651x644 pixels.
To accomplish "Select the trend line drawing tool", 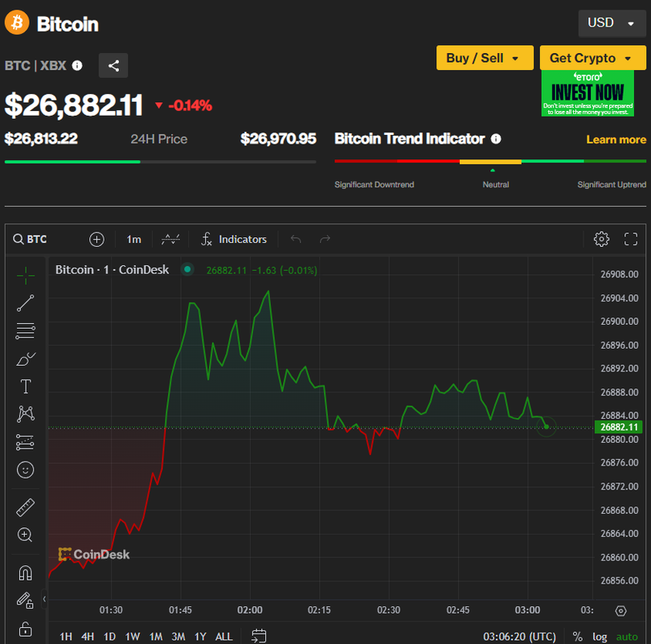I will 26,303.
